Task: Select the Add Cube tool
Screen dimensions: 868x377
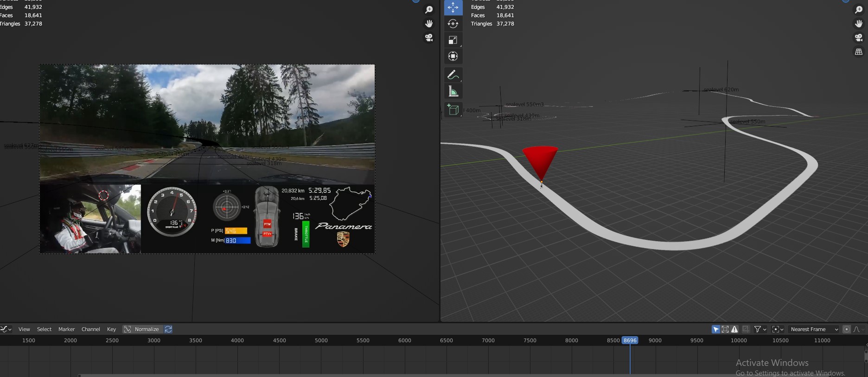Action: tap(453, 109)
